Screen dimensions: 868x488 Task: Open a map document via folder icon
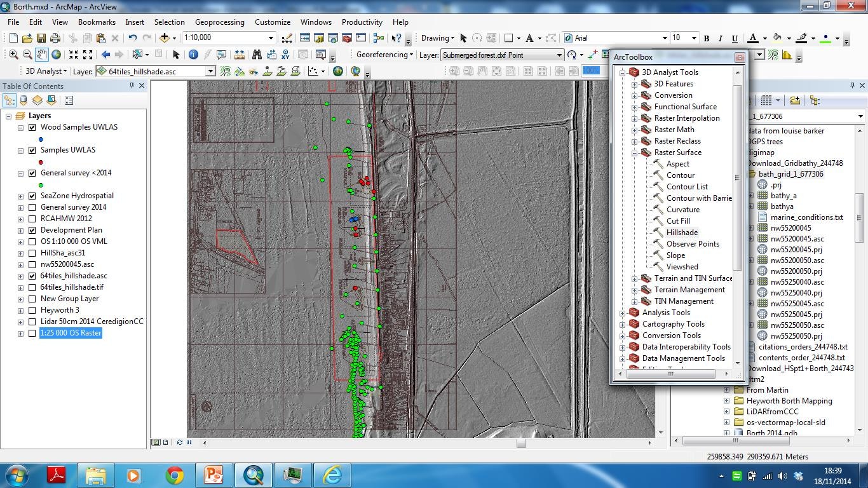tap(27, 38)
